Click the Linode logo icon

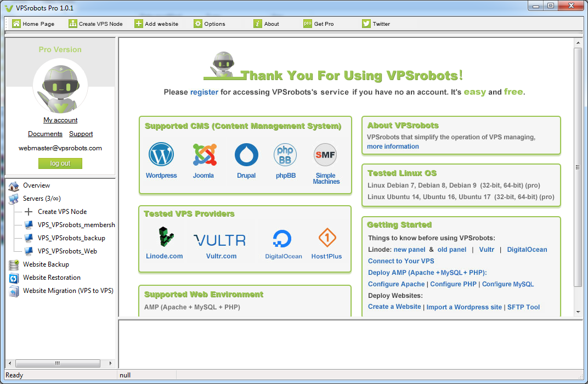click(165, 236)
